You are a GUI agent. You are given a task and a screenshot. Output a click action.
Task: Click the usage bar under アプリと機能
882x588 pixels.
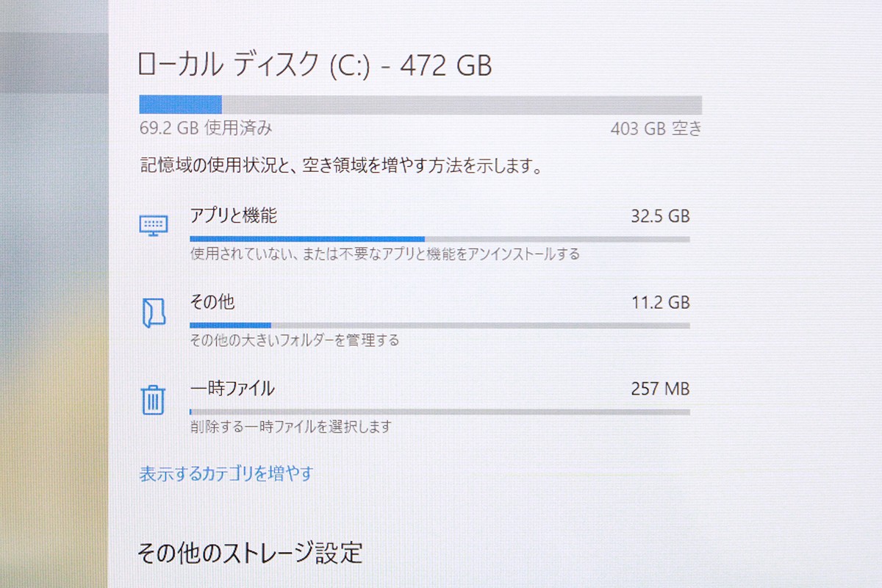point(440,238)
